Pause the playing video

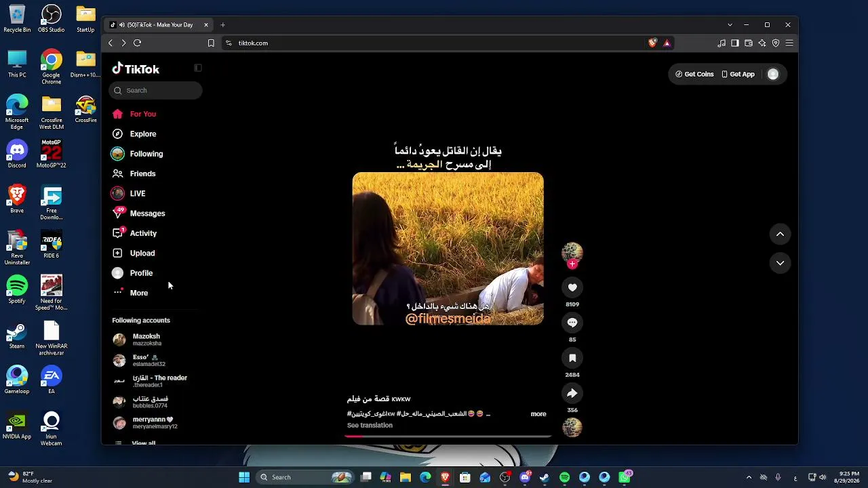click(x=448, y=249)
